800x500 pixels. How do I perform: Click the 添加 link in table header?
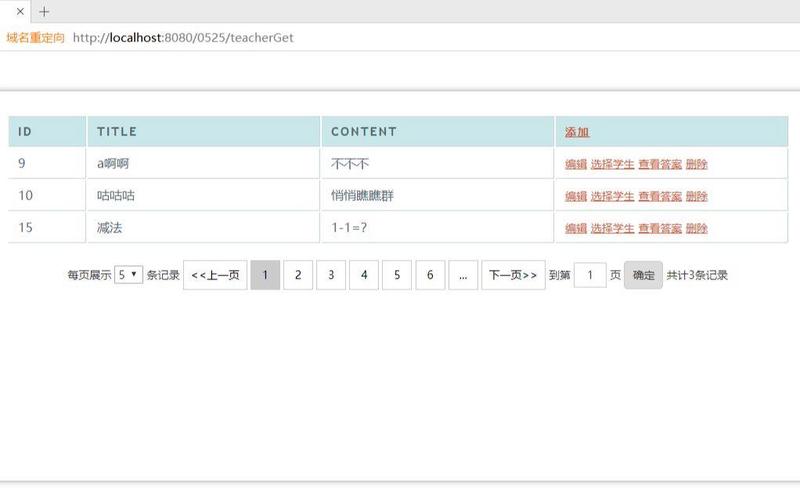577,132
